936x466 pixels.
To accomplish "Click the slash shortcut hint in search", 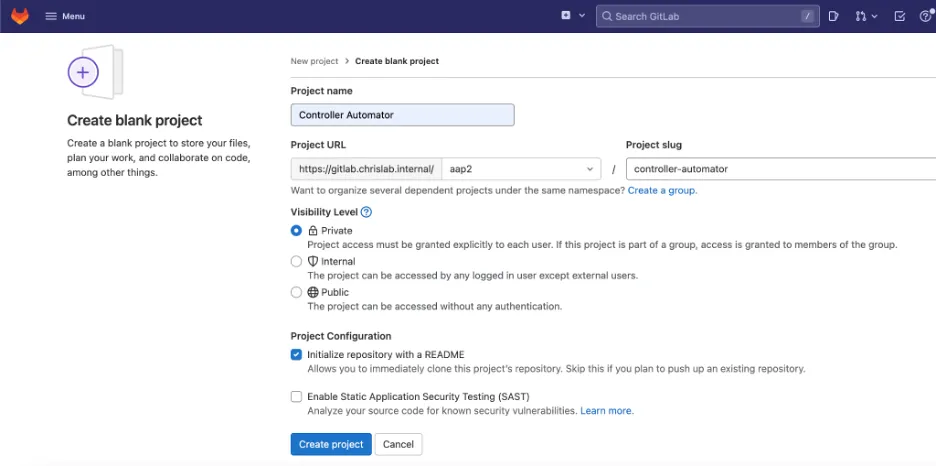I will [807, 16].
